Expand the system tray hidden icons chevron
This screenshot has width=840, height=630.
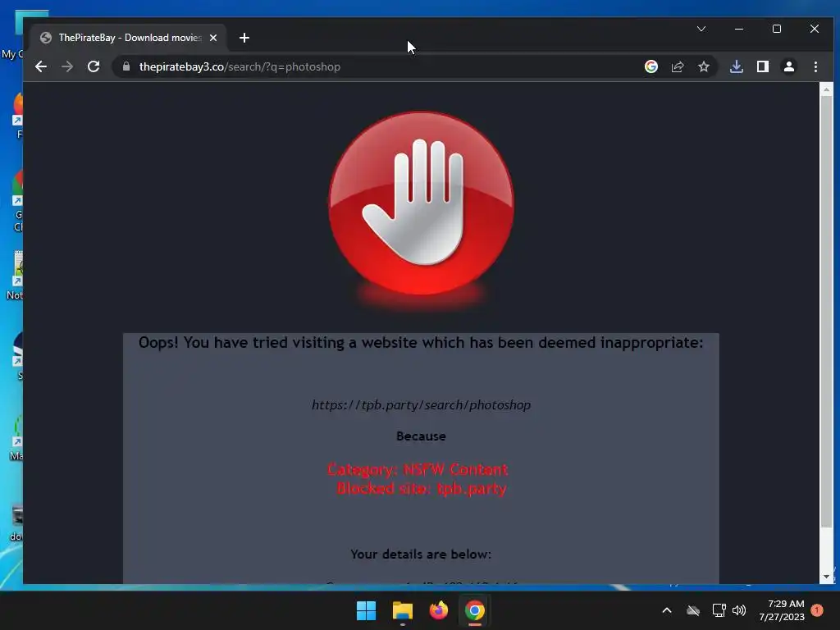(667, 610)
